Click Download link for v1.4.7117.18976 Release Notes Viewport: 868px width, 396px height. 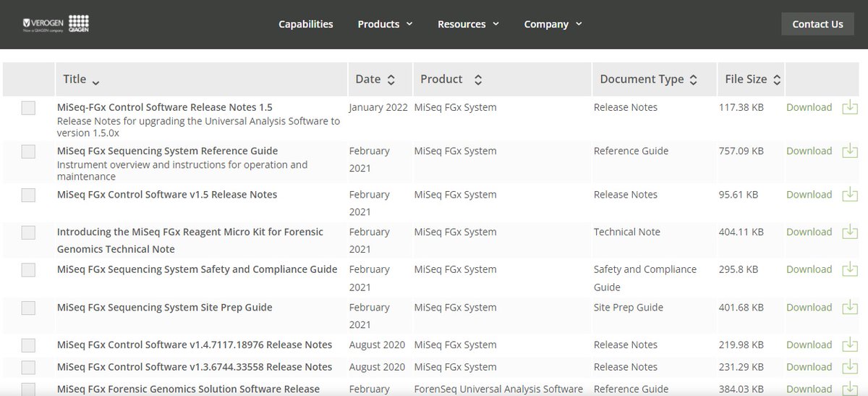[x=809, y=345]
